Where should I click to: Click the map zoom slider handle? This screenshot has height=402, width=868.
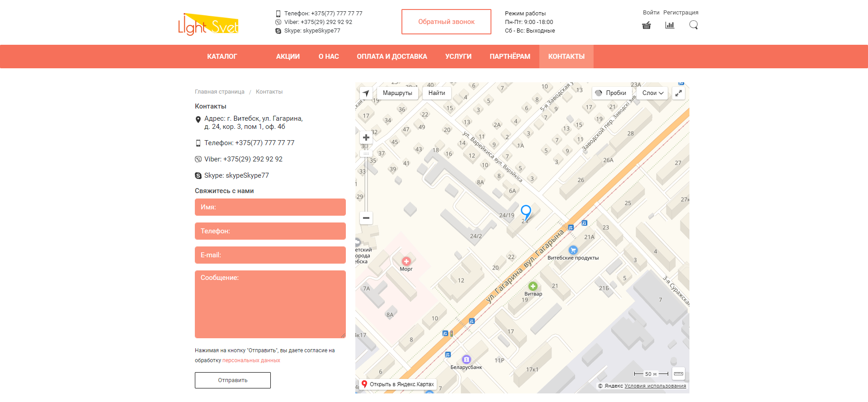click(366, 154)
